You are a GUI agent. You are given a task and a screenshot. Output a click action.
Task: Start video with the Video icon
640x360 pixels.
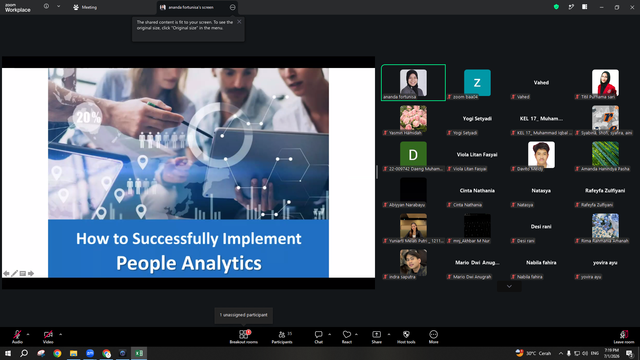tap(48, 335)
